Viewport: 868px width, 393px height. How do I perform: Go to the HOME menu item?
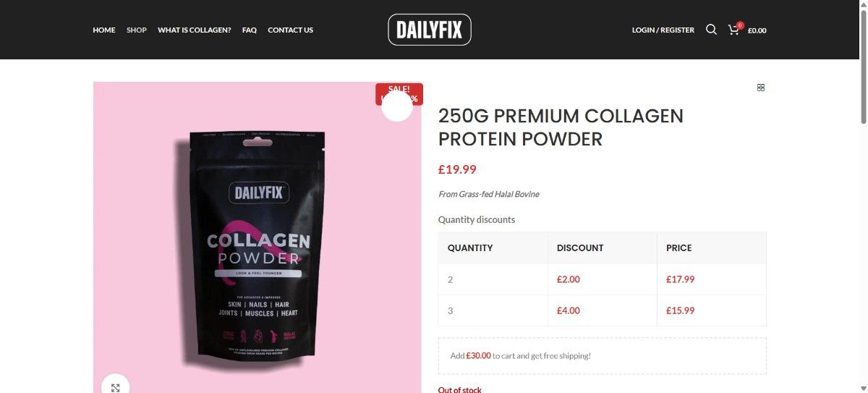point(104,30)
